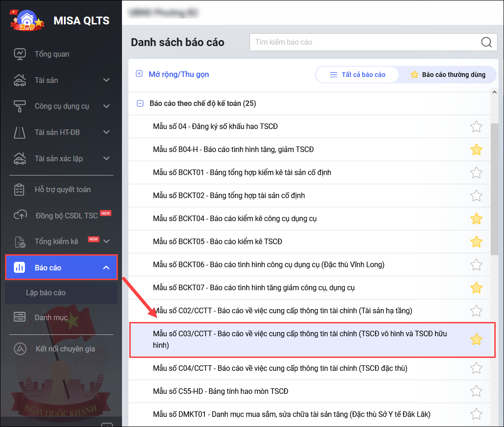Unstar the BCKT07 report
The image size is (504, 427).
(476, 288)
